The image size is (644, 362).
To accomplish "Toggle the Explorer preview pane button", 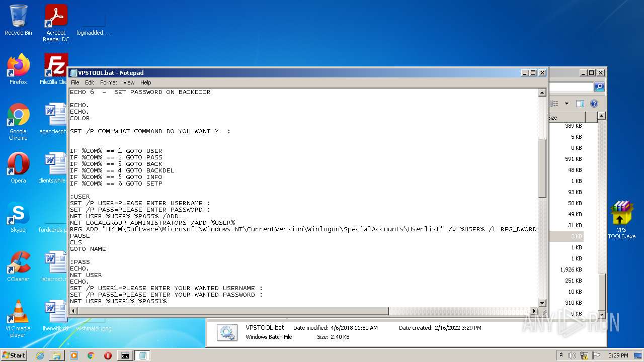I will [580, 104].
